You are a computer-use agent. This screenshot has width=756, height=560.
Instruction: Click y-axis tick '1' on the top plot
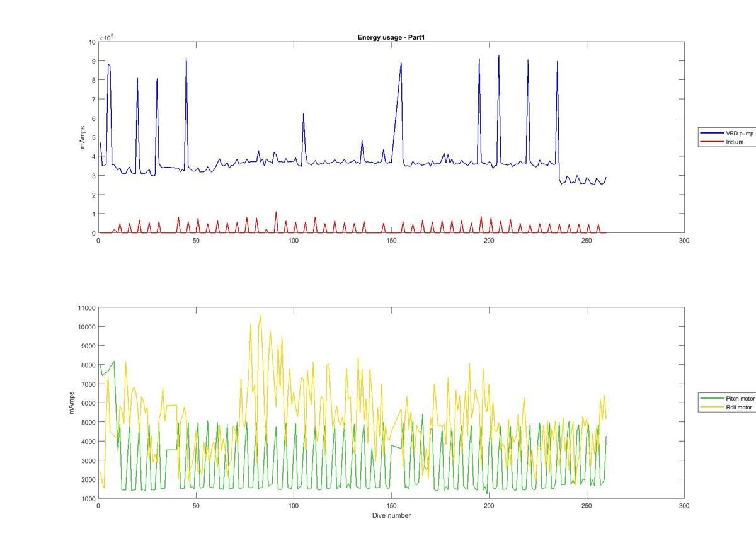pyautogui.click(x=93, y=214)
